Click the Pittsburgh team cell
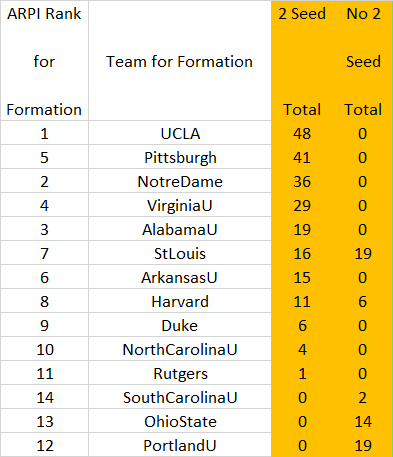Screen dimensions: 393x457 180,157
